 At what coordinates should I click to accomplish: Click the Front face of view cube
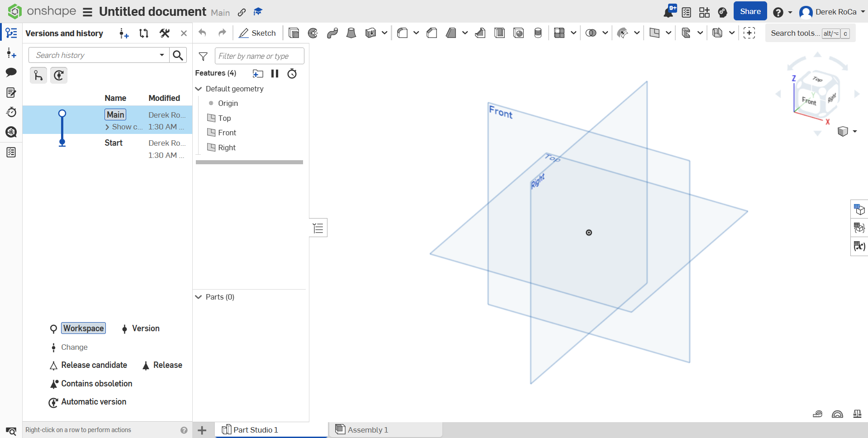coord(809,100)
